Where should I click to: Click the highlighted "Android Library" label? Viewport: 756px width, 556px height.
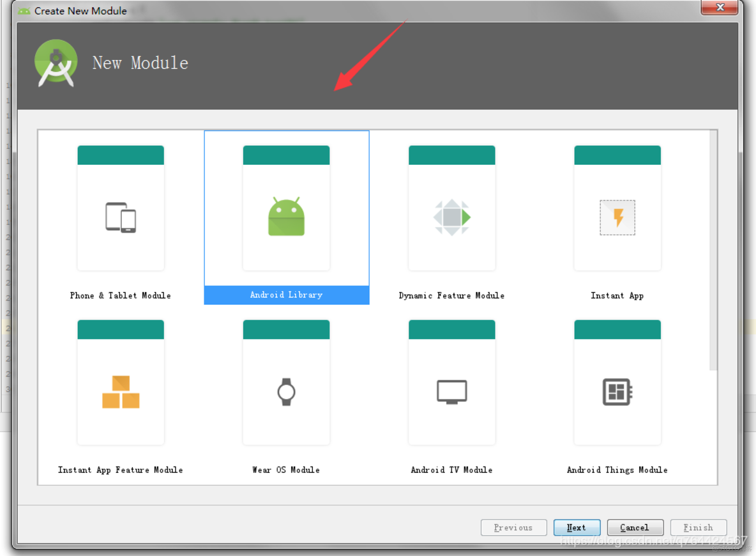tap(287, 295)
